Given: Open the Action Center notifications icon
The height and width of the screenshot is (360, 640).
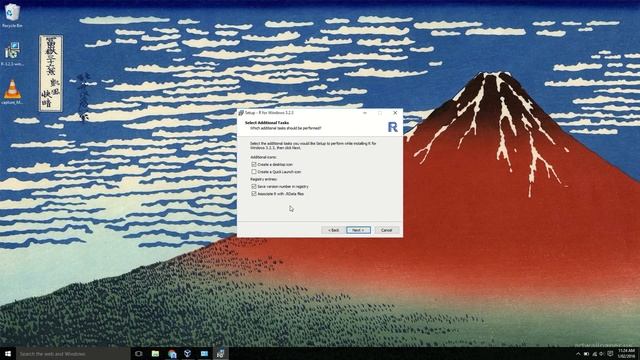Looking at the screenshot, I should coord(610,354).
